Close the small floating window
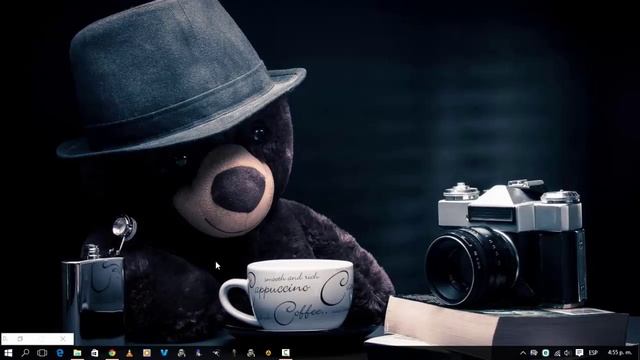640x360 pixels. click(62, 339)
